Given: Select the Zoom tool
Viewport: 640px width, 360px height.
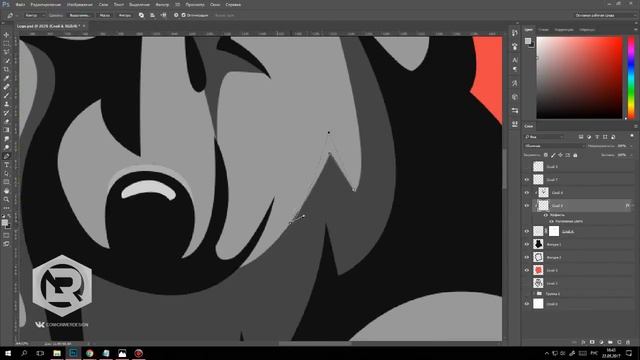Looking at the screenshot, I should point(7,199).
